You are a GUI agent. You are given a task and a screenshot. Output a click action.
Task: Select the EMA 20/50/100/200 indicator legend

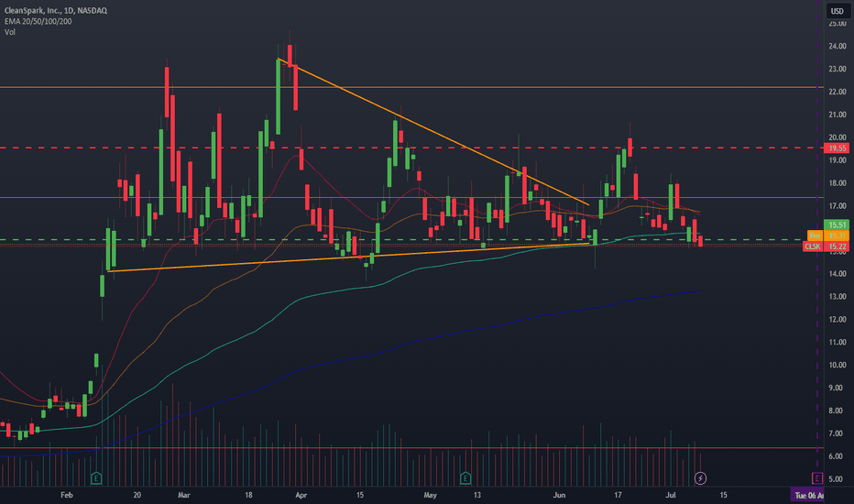38,21
